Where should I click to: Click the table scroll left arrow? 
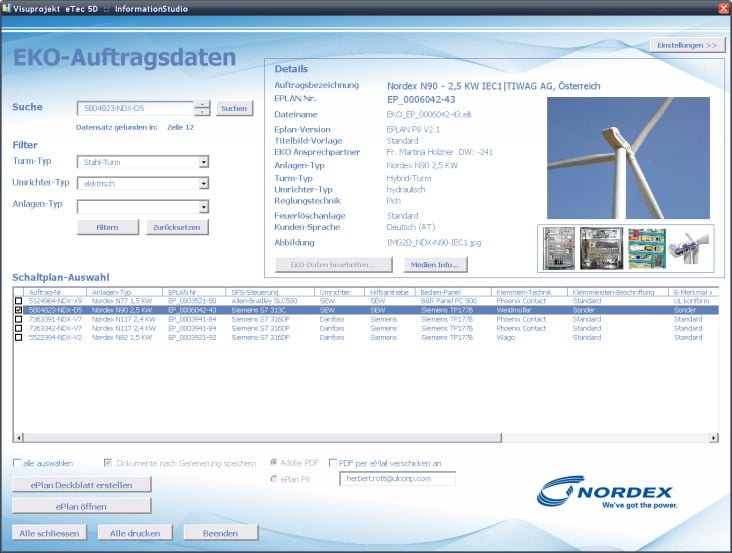19,438
